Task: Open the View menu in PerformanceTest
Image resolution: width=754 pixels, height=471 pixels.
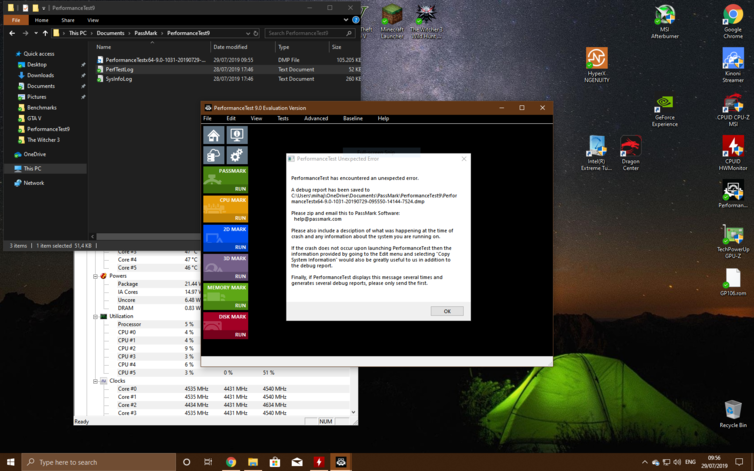Action: pos(256,118)
